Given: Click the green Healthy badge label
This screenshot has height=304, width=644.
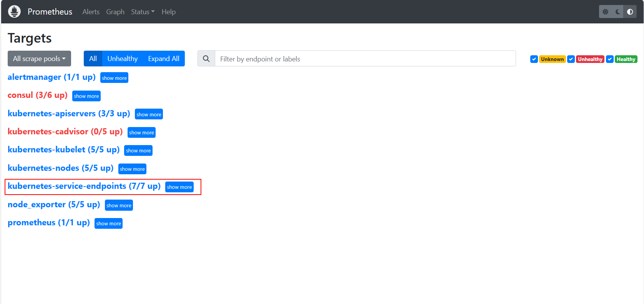Looking at the screenshot, I should point(626,59).
